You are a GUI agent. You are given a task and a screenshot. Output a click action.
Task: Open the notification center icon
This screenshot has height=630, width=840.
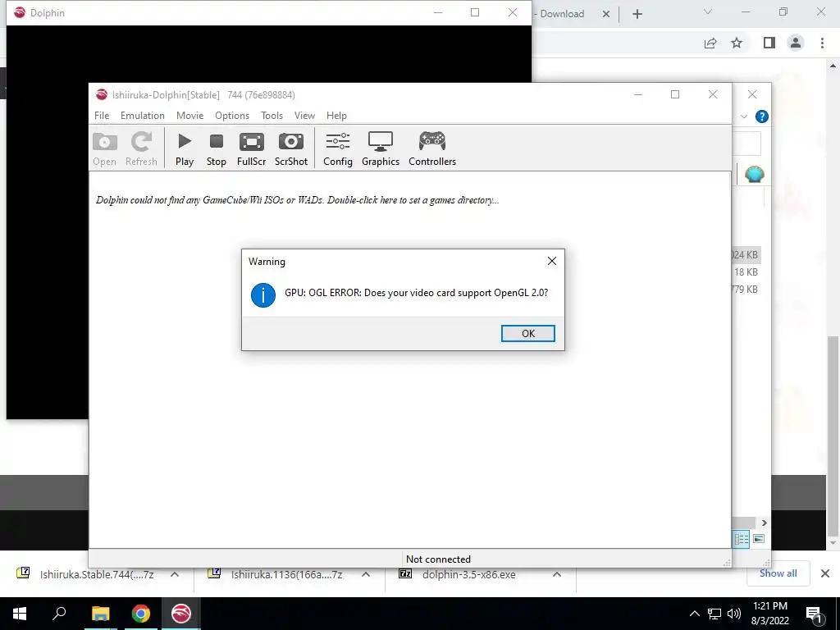point(814,614)
